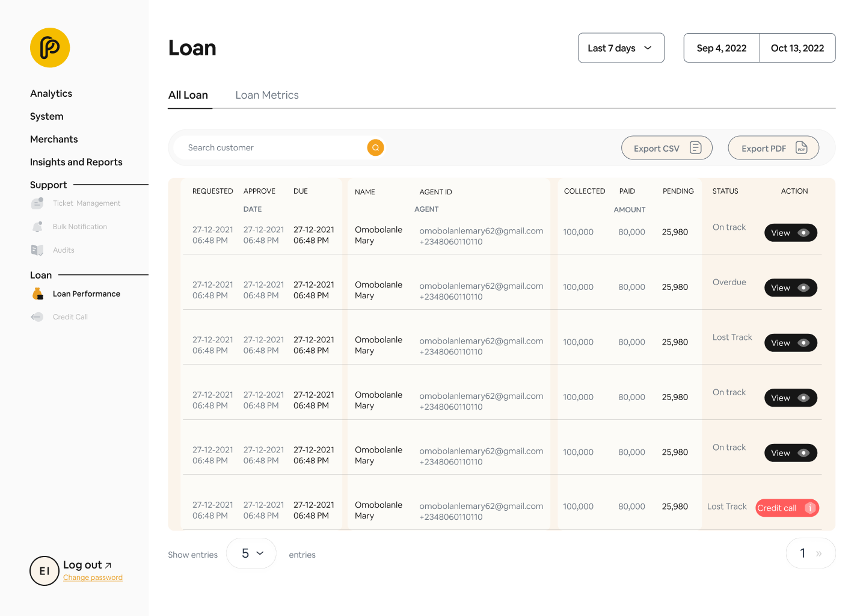
Task: Click the Loan Performance money bag icon
Action: (x=38, y=294)
